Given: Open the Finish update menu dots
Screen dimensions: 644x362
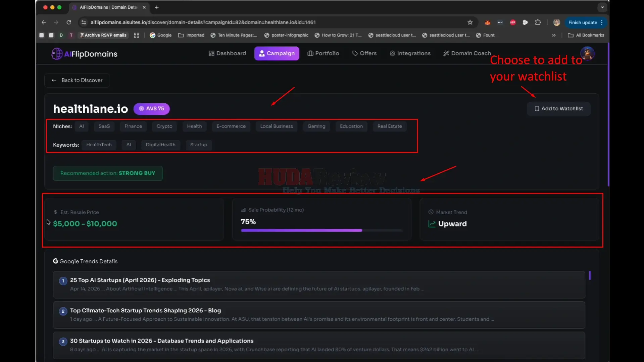Looking at the screenshot, I should [602, 22].
